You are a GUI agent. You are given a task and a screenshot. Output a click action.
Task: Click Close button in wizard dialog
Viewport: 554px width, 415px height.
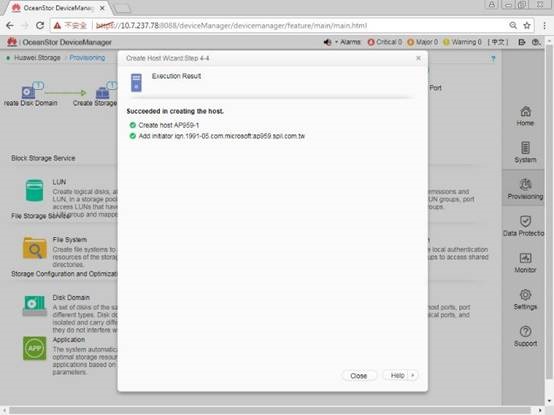point(359,375)
